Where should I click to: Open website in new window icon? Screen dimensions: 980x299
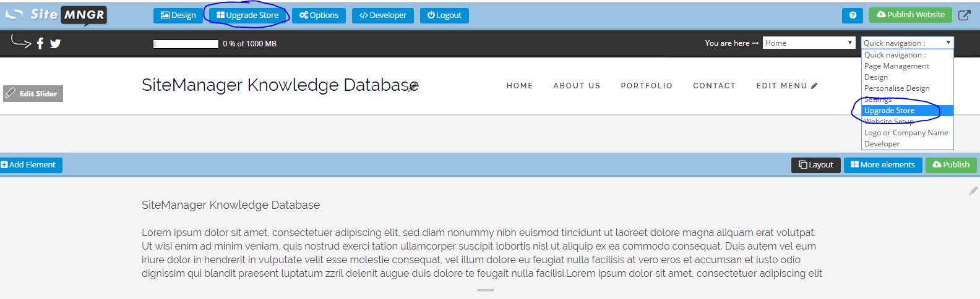[965, 15]
